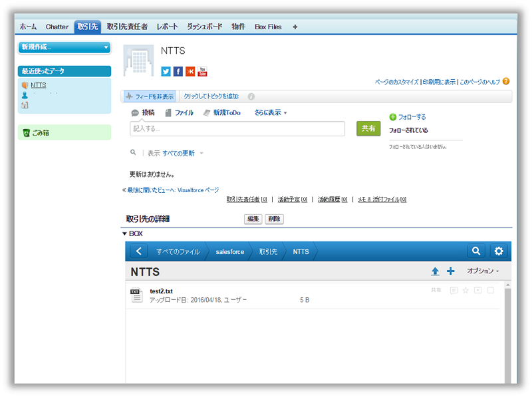Click the topic info icon
The height and width of the screenshot is (397, 532).
251,96
